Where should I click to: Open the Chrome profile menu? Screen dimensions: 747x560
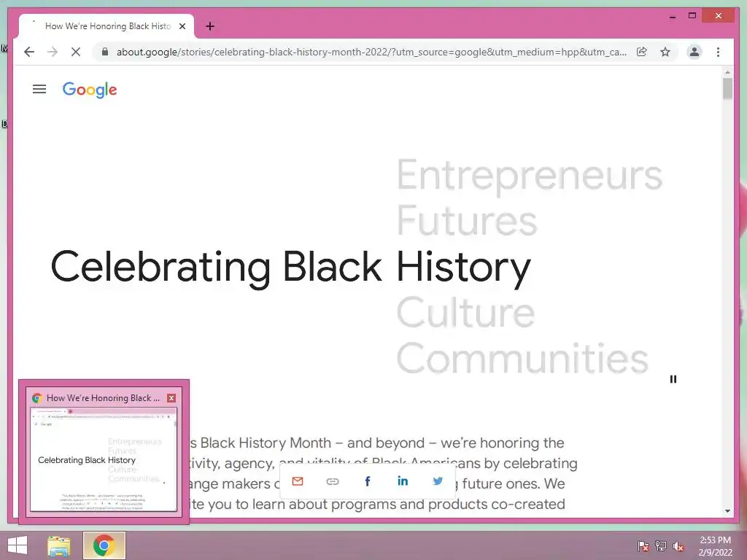[694, 52]
